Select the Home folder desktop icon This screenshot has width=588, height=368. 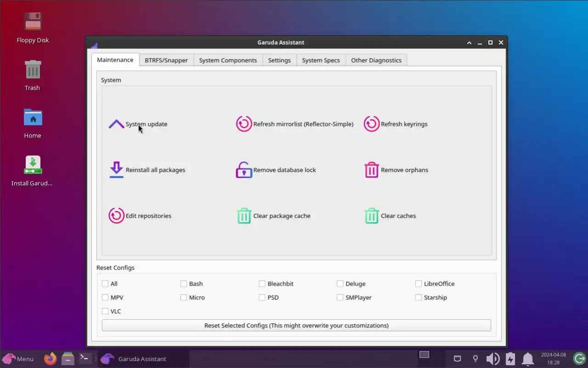[33, 123]
